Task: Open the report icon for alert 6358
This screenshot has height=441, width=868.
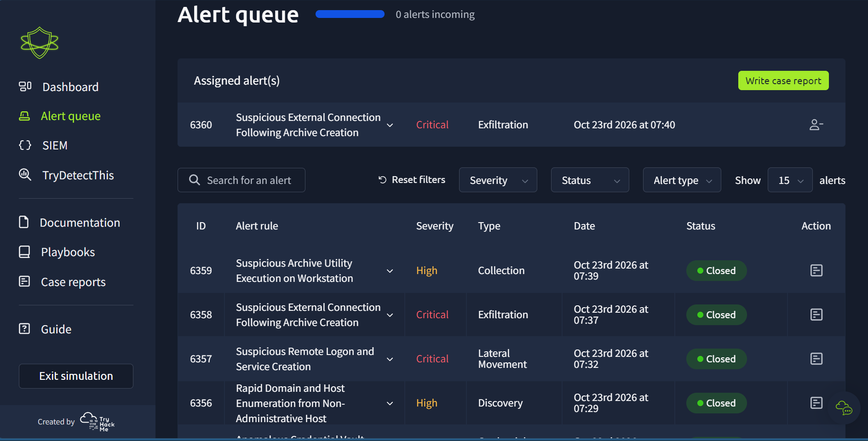Action: (816, 315)
